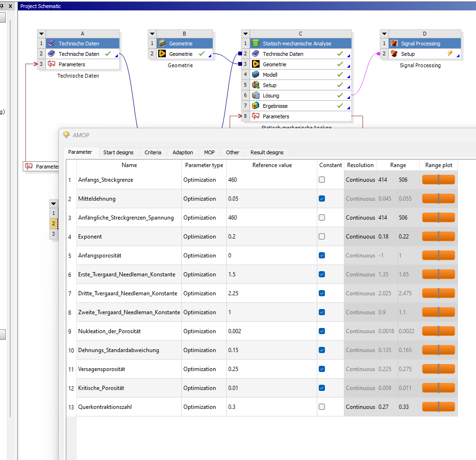The image size is (476, 460).
Task: Open the Other tab
Action: 233,152
